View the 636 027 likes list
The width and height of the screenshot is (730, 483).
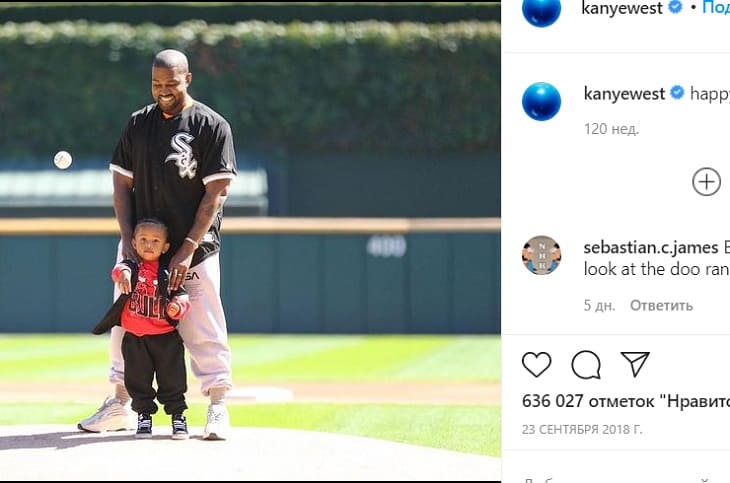coord(626,401)
